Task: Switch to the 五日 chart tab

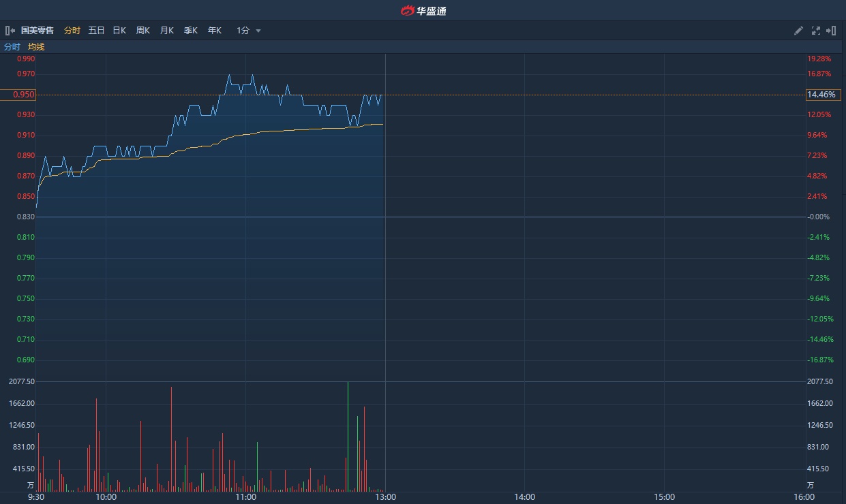Action: coord(96,31)
